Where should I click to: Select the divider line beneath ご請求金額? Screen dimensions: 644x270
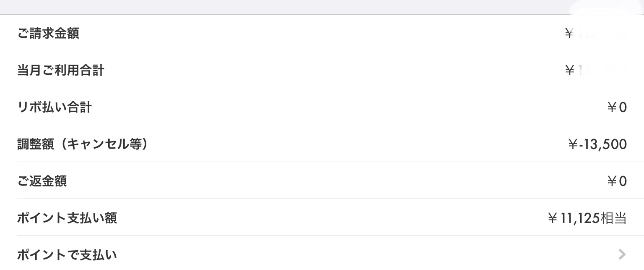coord(330,51)
